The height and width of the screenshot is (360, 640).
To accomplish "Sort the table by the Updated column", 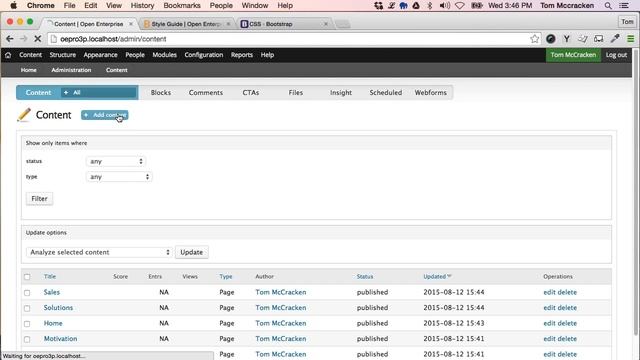I will [437, 276].
